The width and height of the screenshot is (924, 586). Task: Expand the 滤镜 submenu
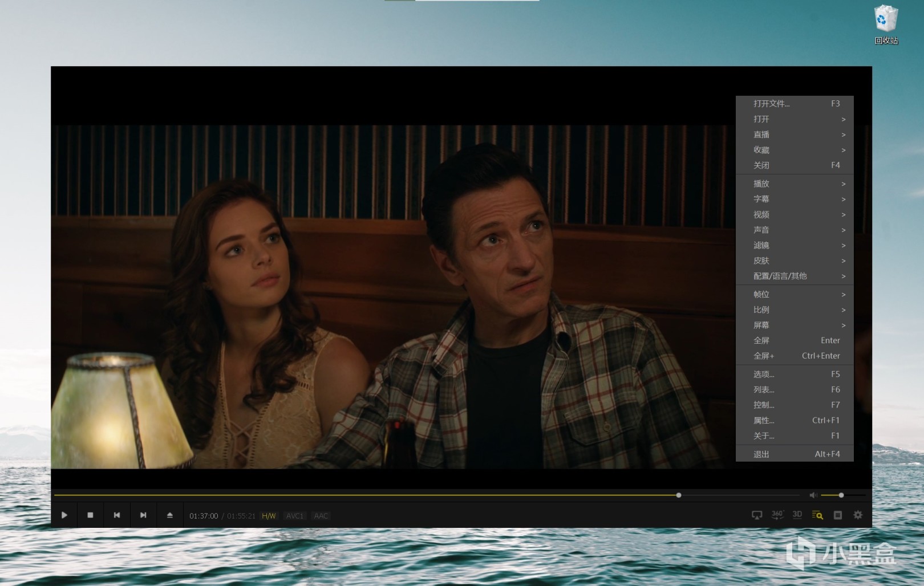point(795,245)
